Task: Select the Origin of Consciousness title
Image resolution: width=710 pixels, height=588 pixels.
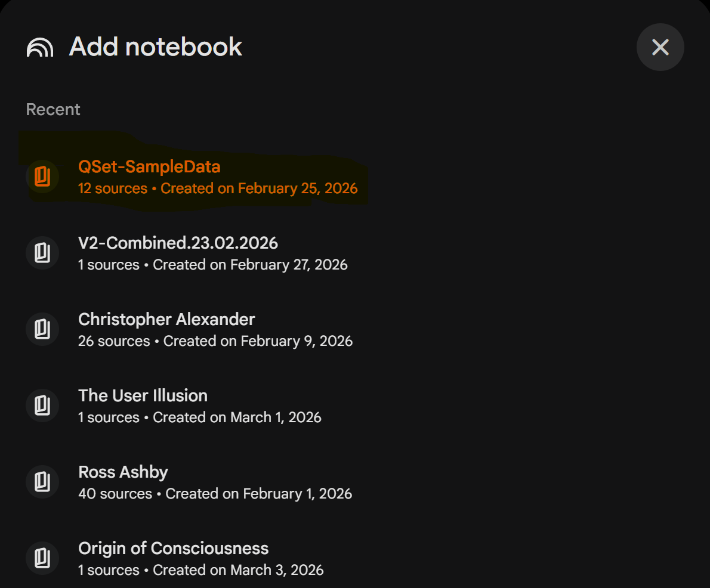Action: (173, 548)
